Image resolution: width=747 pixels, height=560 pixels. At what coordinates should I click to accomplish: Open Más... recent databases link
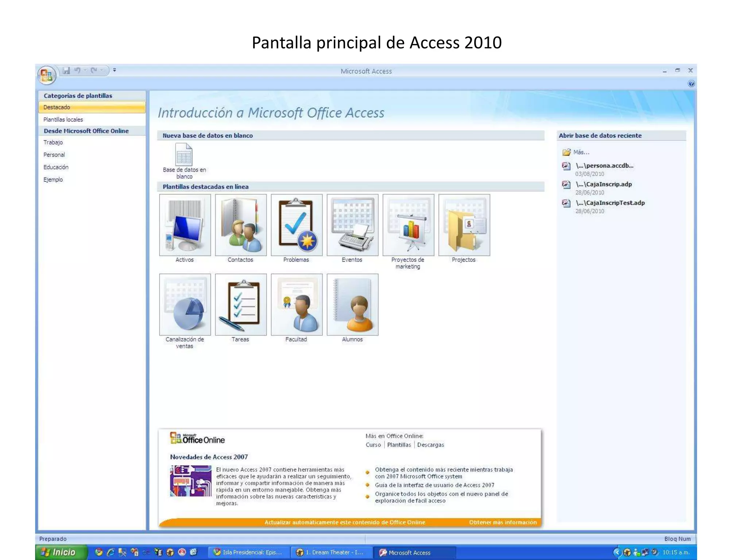click(x=581, y=152)
